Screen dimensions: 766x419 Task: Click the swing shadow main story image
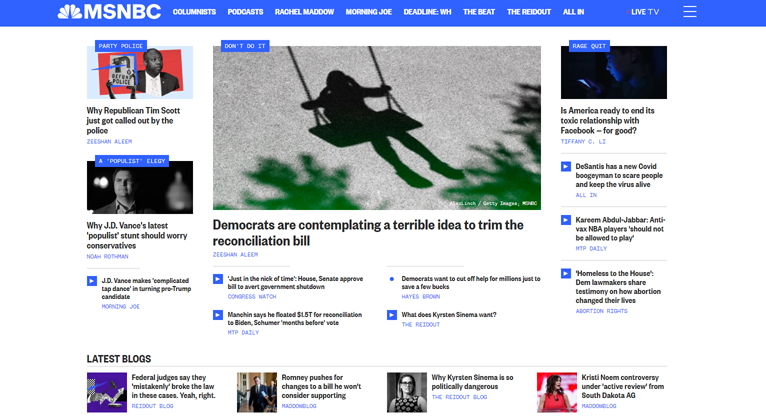(377, 128)
